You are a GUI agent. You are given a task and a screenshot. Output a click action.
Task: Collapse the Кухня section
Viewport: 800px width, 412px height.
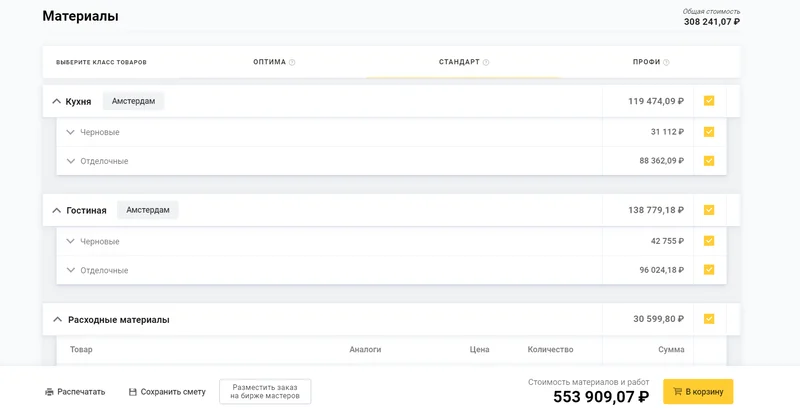coord(57,102)
